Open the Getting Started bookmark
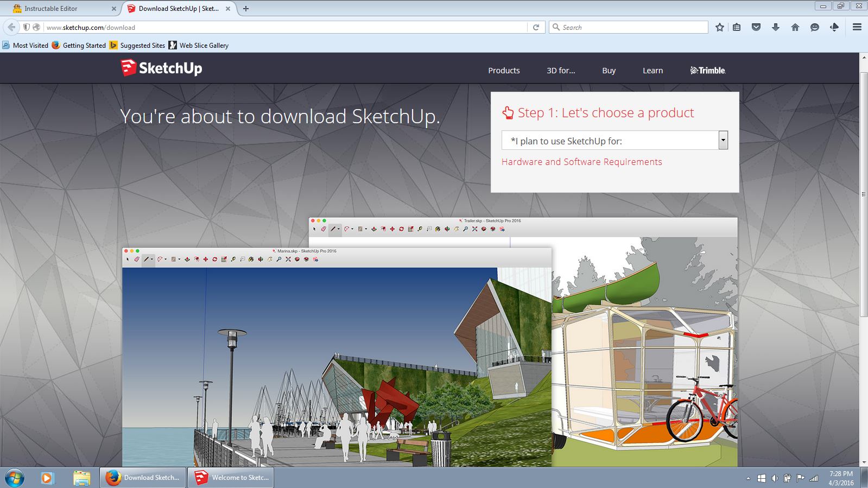 pos(79,46)
